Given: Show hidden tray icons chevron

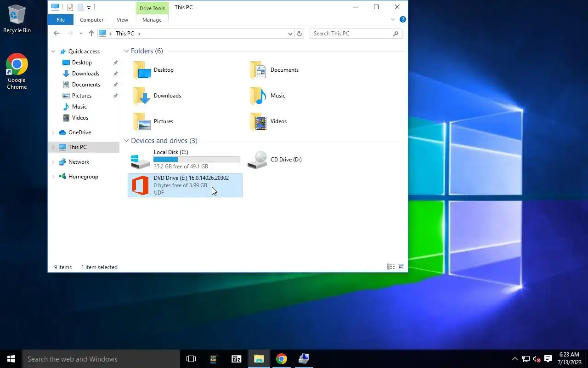Looking at the screenshot, I should click(x=515, y=359).
